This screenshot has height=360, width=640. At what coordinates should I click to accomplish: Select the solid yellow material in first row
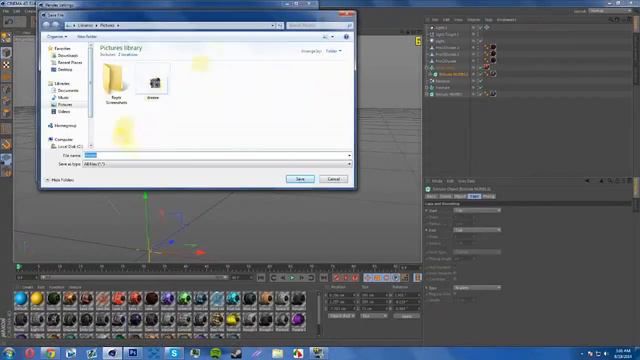tap(37, 299)
